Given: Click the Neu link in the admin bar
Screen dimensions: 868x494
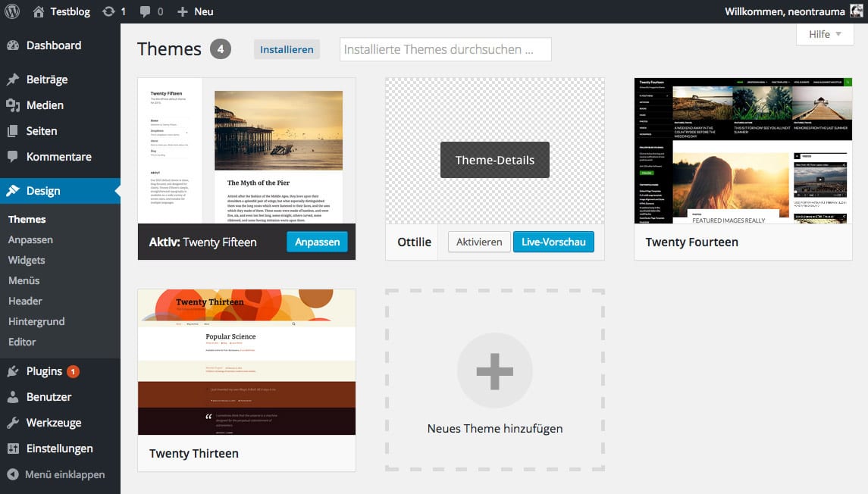Looking at the screenshot, I should point(204,11).
